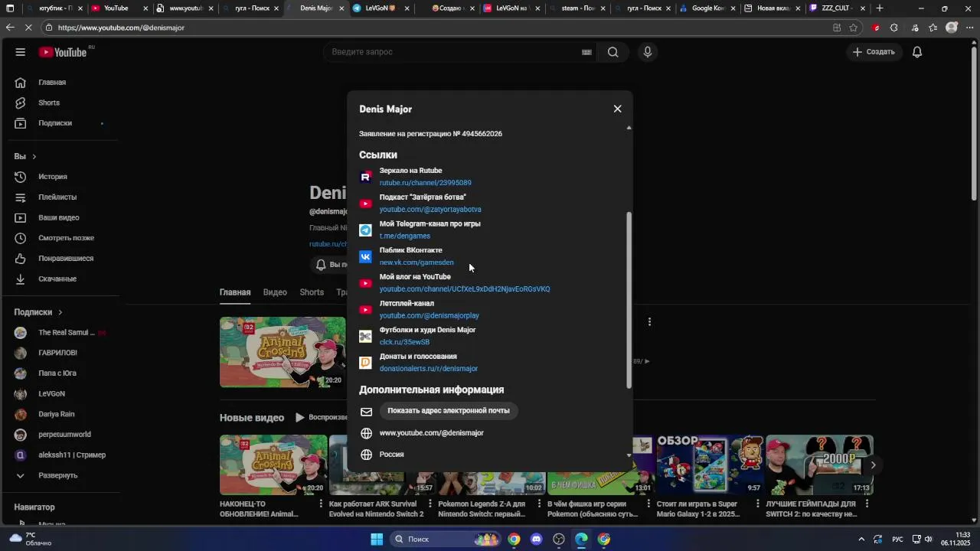
Task: Click the Telegram icon in the links list
Action: pos(365,230)
